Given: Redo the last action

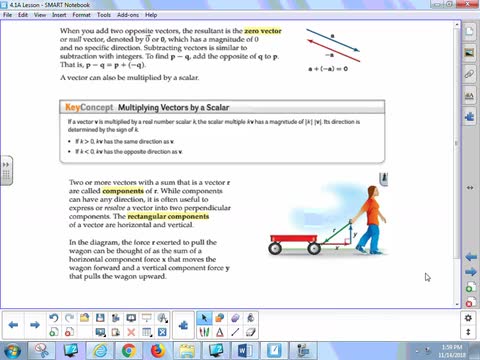Looking at the screenshot, I should 69,318.
